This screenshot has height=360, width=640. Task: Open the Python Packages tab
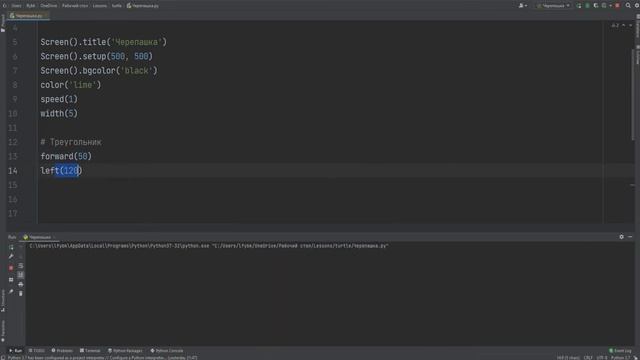(x=125, y=351)
